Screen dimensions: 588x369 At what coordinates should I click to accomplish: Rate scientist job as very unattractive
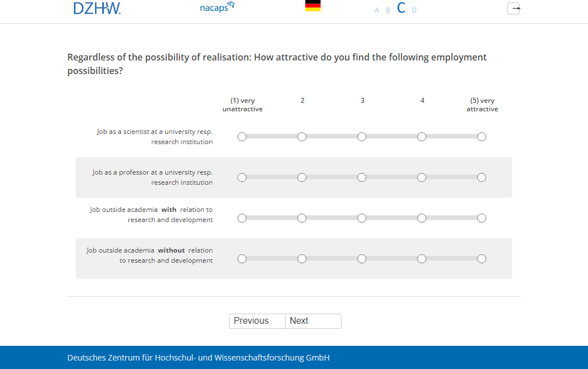coord(242,137)
